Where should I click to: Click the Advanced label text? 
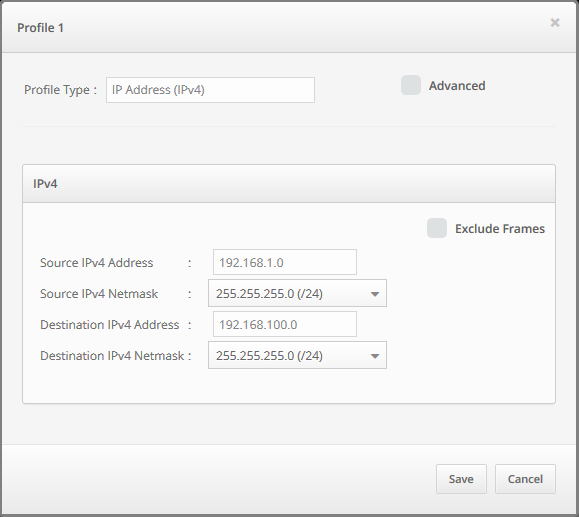(457, 86)
